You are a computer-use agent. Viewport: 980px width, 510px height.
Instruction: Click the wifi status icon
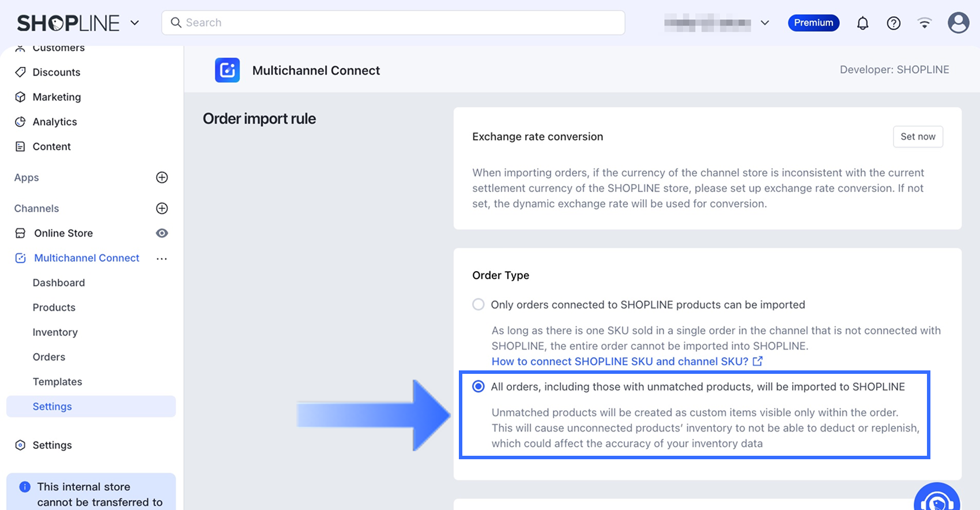coord(925,23)
